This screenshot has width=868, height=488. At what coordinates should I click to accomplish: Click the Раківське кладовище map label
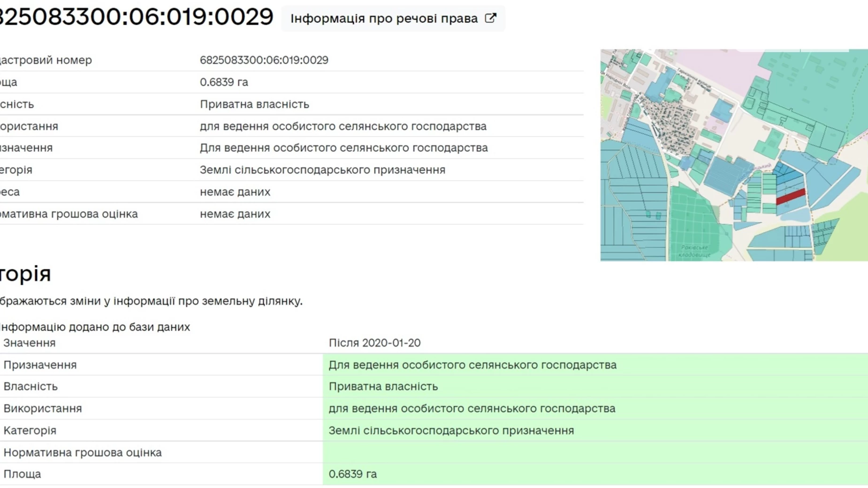694,251
